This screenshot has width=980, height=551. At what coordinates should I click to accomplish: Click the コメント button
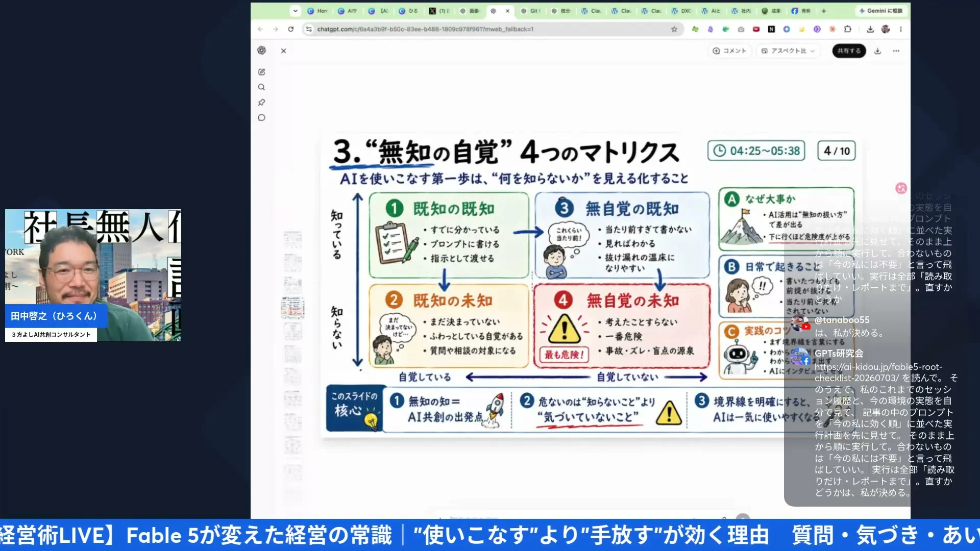coord(729,51)
